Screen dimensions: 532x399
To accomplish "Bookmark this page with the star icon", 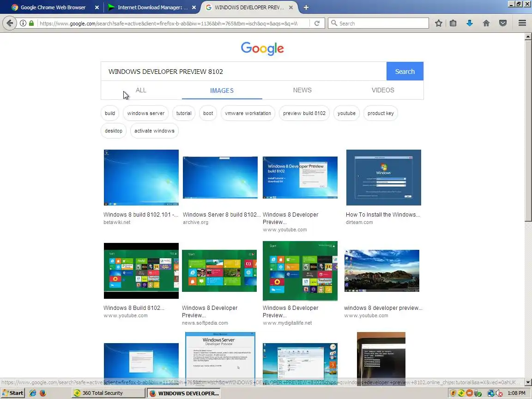I will pos(438,23).
